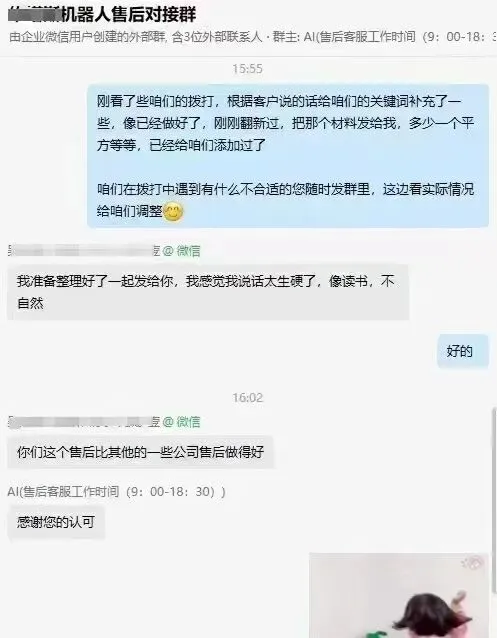Click the group info subtitle with 群主
The image size is (497, 638).
pos(253,37)
